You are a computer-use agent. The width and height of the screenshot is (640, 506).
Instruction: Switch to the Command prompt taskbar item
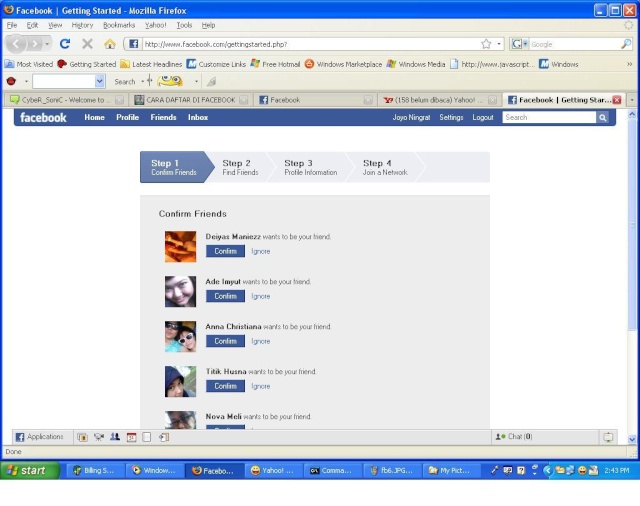(x=334, y=470)
